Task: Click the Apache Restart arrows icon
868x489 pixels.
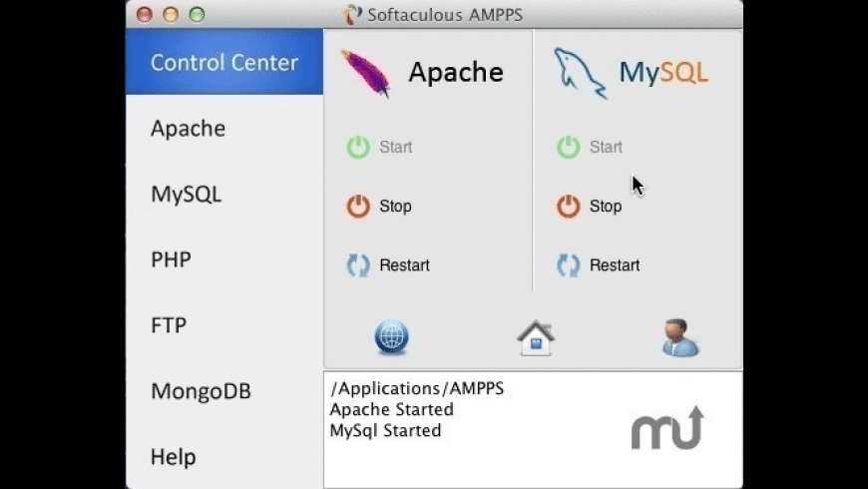Action: tap(358, 265)
